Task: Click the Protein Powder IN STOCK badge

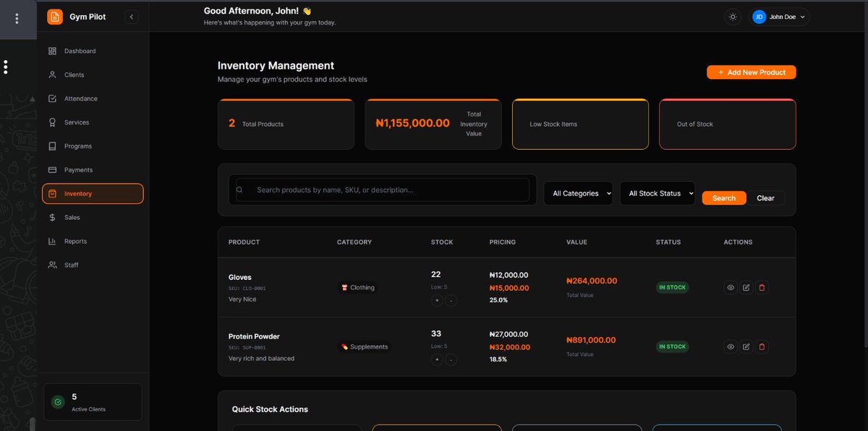Action: [x=672, y=347]
